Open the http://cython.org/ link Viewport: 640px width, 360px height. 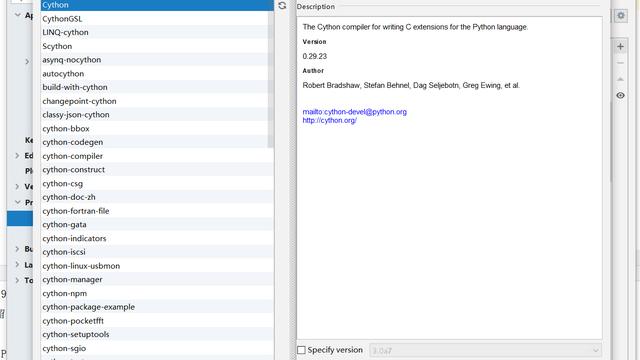pyautogui.click(x=329, y=120)
